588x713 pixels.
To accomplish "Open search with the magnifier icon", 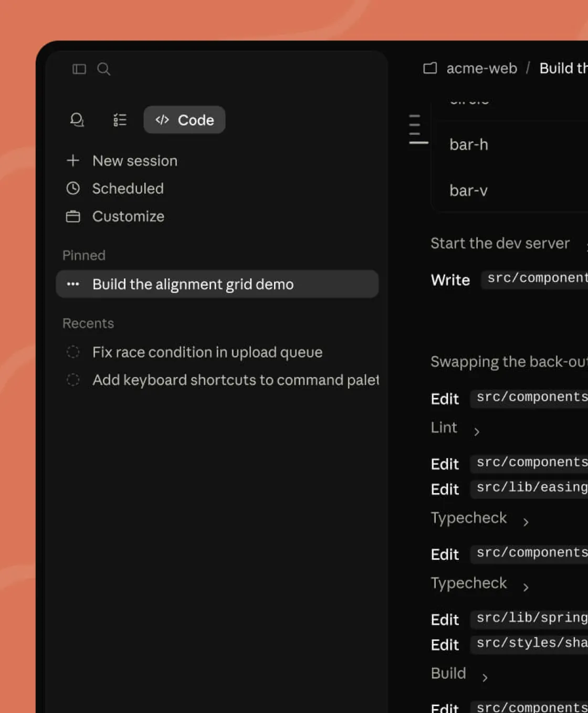I will pos(104,69).
